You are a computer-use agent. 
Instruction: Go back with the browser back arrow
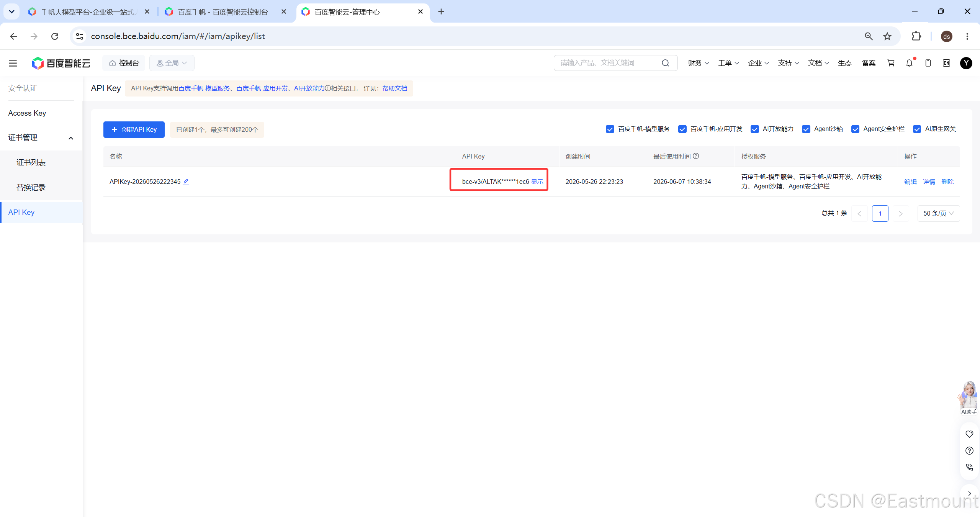tap(13, 36)
